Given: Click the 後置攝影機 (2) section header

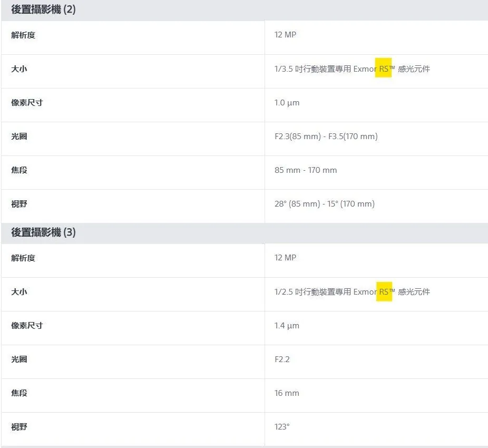Looking at the screenshot, I should 43,9.
